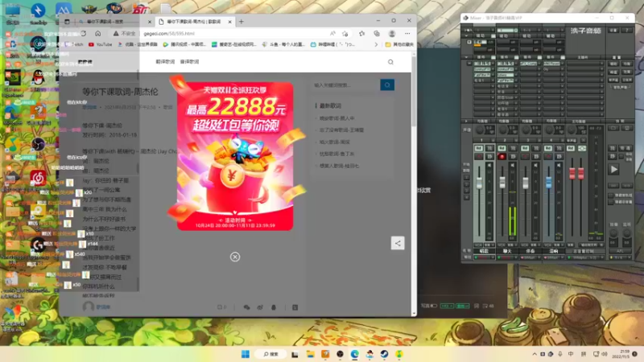Tick the lower hide checkbox in Mixer
The width and height of the screenshot is (644, 362).
(x=611, y=202)
